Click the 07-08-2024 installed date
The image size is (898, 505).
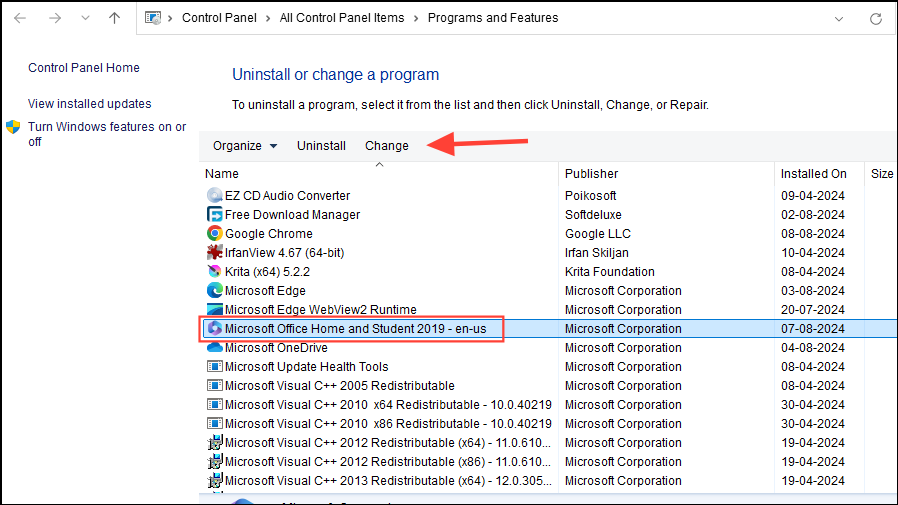tap(813, 329)
